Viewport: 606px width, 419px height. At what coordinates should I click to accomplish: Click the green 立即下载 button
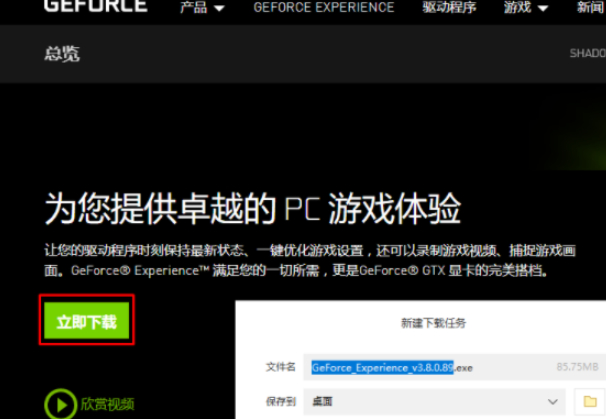(x=87, y=320)
